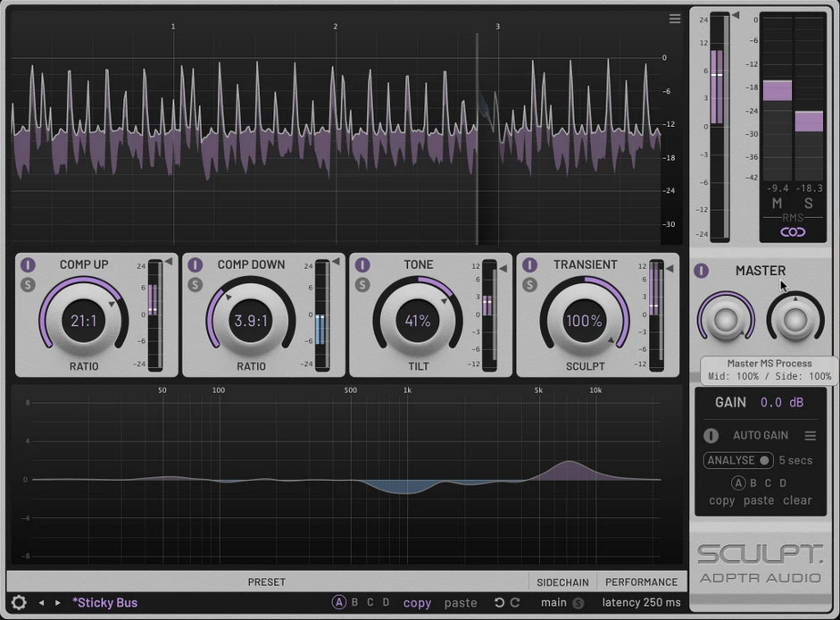Select auto gain slot A
Image resolution: width=840 pixels, height=620 pixels.
(x=738, y=482)
